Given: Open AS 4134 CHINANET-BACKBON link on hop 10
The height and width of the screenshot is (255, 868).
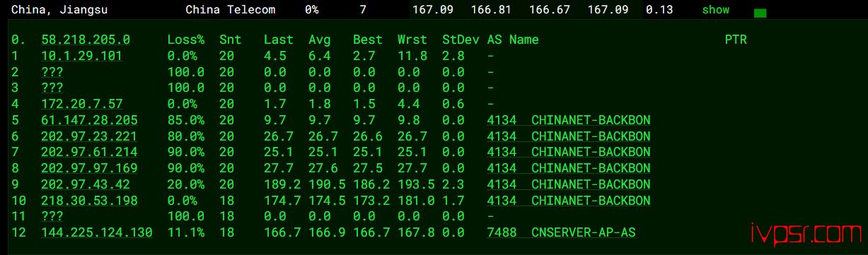Looking at the screenshot, I should pyautogui.click(x=569, y=201).
